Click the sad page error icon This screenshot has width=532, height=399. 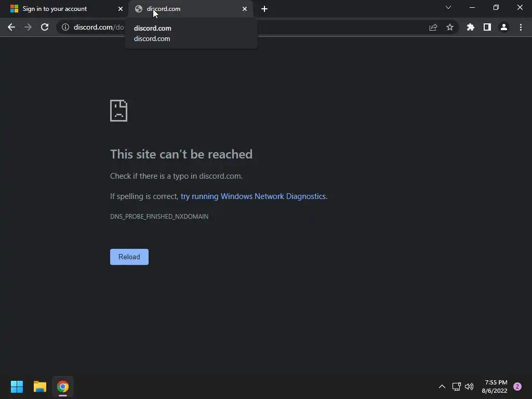coord(119,111)
